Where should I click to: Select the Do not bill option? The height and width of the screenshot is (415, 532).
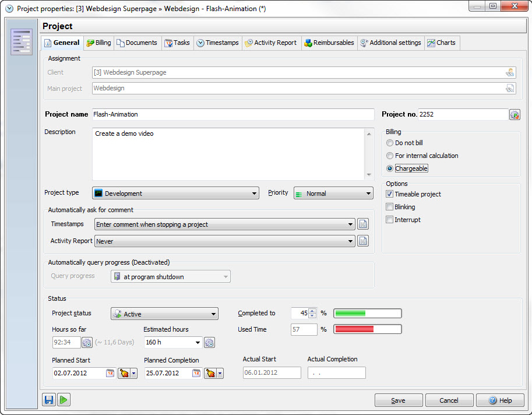[390, 143]
